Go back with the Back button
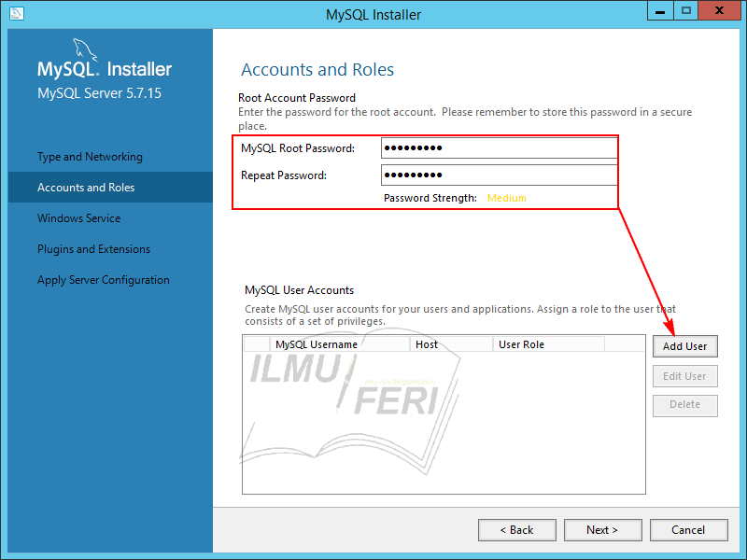Screen dimensions: 747x560 click(x=517, y=530)
